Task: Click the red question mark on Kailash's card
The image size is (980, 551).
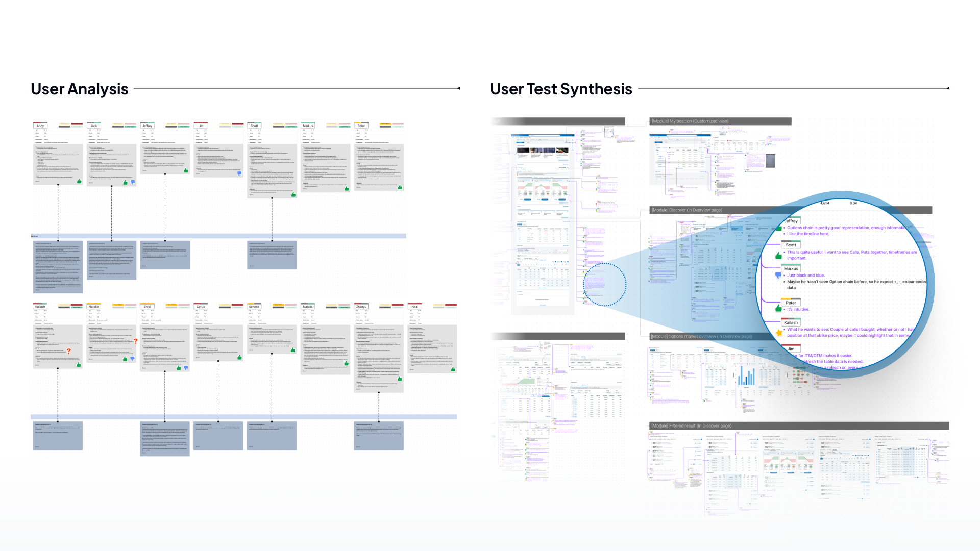Action: tap(69, 351)
